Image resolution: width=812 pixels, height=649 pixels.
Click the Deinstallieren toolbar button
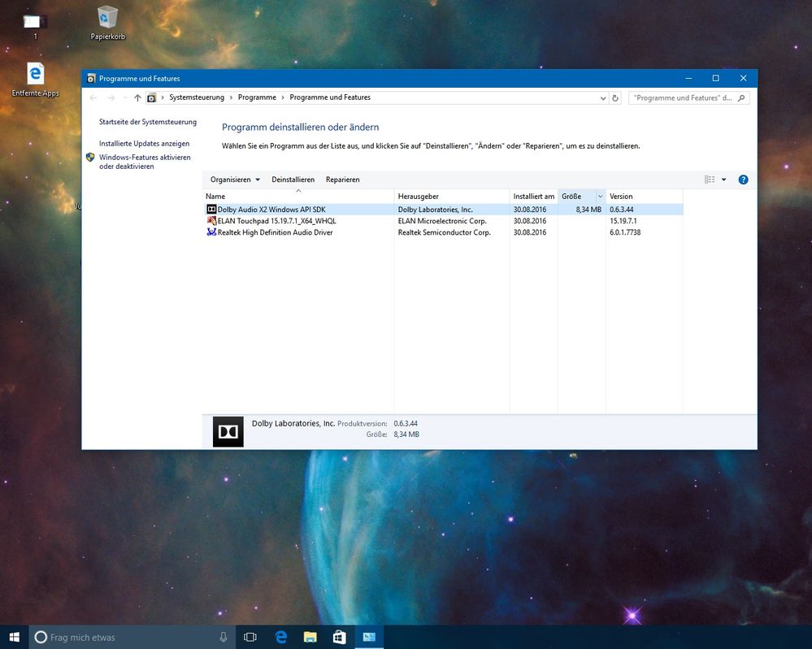[x=293, y=180]
